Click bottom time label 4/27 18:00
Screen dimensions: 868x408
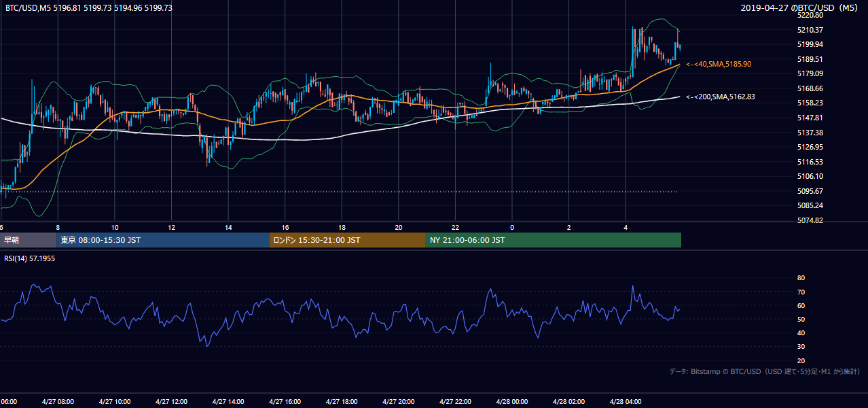tap(342, 402)
